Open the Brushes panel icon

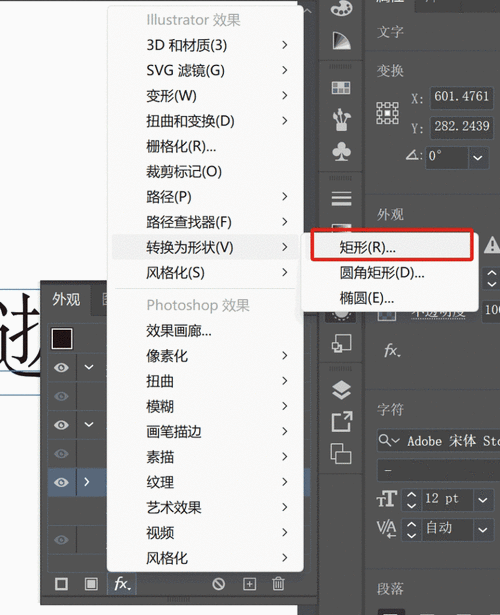[341, 120]
